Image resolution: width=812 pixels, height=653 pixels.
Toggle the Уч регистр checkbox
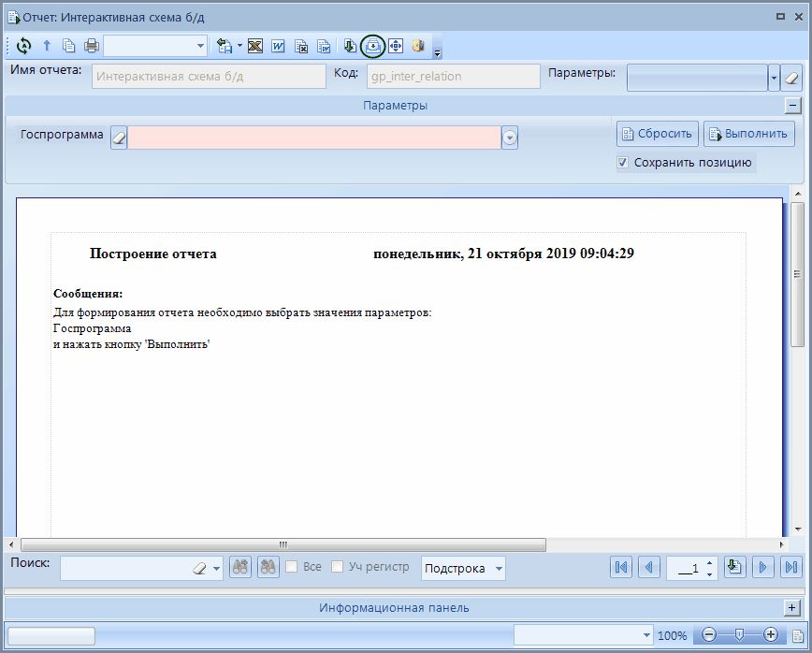338,567
